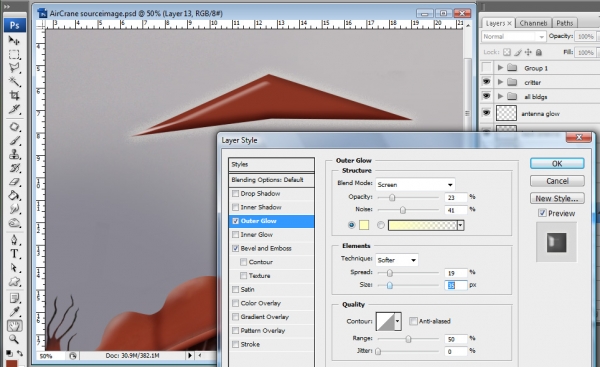Select the Magic Wand tool
The image size is (600, 367).
coord(15,82)
